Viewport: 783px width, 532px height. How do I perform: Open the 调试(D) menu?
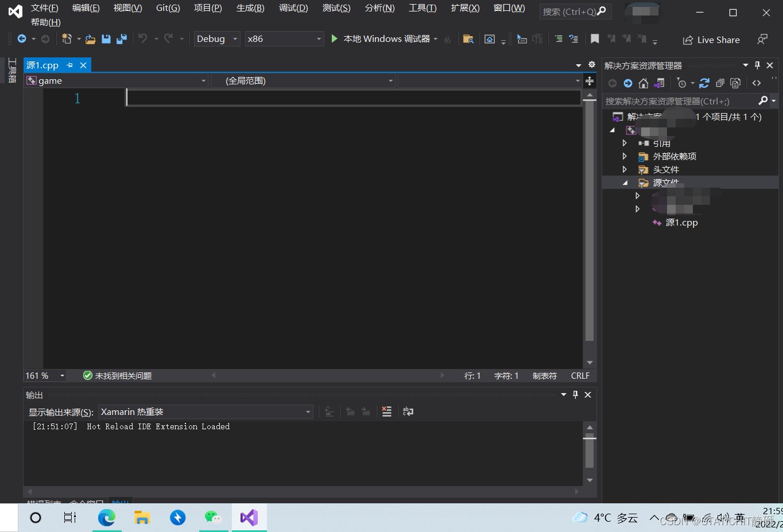[x=293, y=8]
